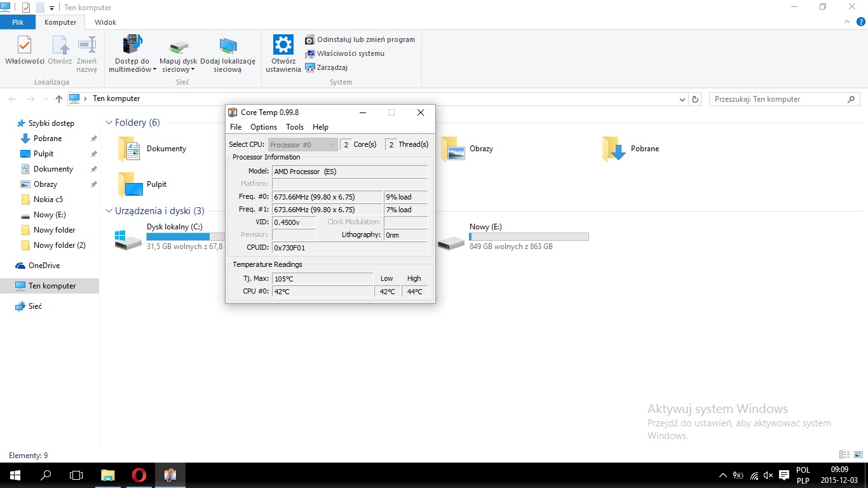Image resolution: width=868 pixels, height=488 pixels.
Task: Open Dostęp do multimediów in the ribbon
Action: coord(132,54)
